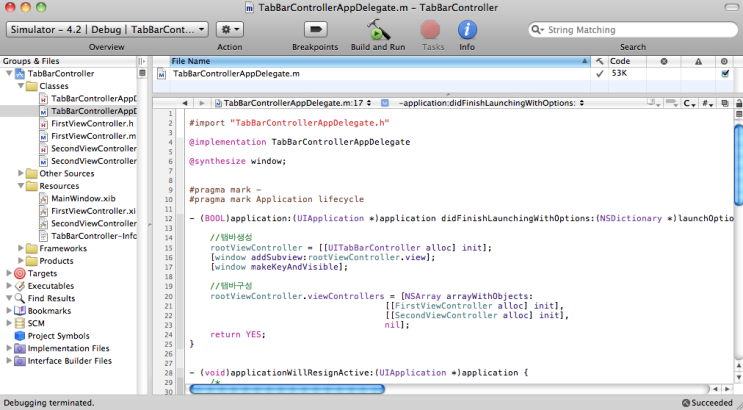Click the SCM cylinder icon

point(20,323)
